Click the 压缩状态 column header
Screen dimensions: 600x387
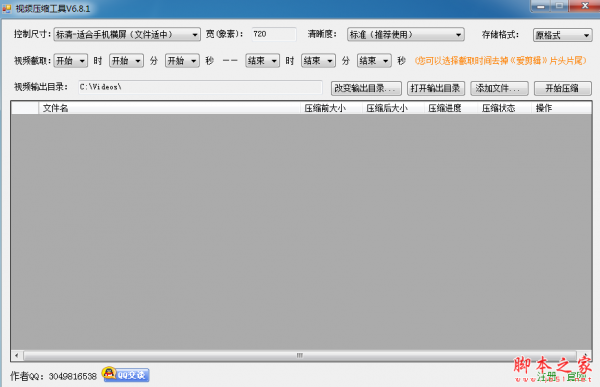pyautogui.click(x=504, y=108)
